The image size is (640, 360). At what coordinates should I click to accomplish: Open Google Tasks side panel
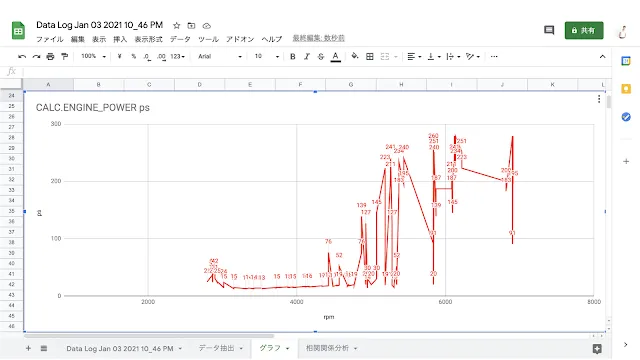point(626,117)
